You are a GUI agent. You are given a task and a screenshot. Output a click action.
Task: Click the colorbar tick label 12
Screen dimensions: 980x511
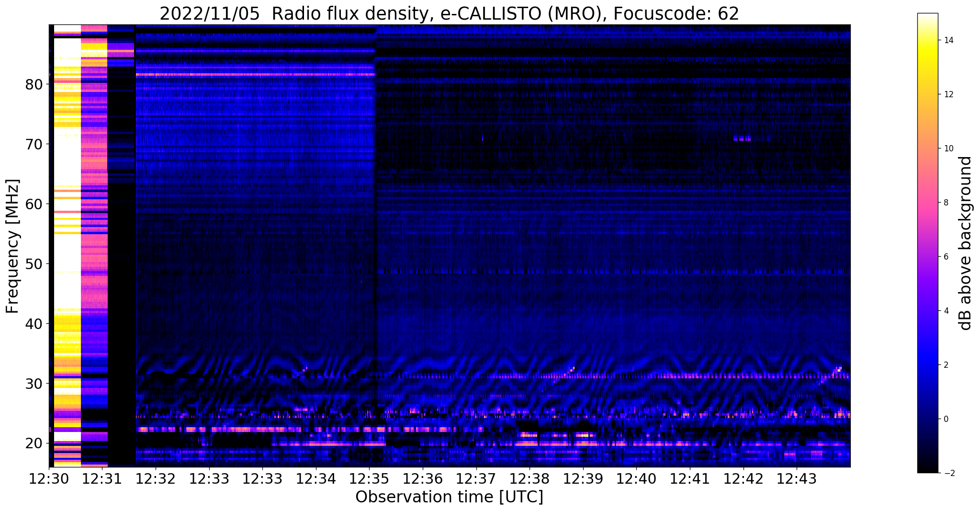click(948, 94)
